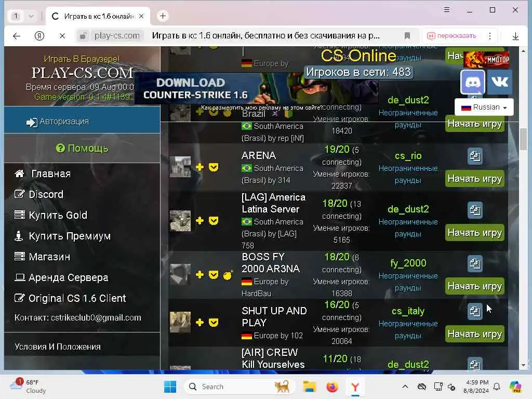Screen dimensions: 532x399
Task: Open browser hamburger menu icon
Action: tap(447, 10)
